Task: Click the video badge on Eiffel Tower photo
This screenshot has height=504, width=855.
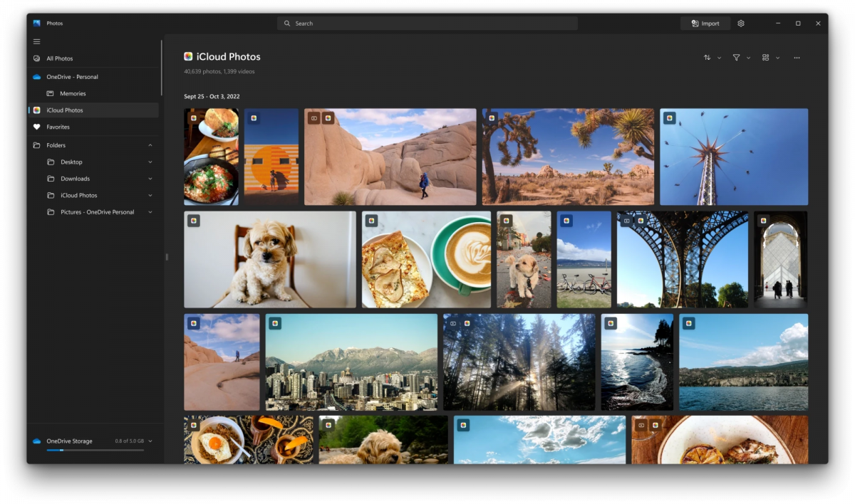Action: click(627, 221)
